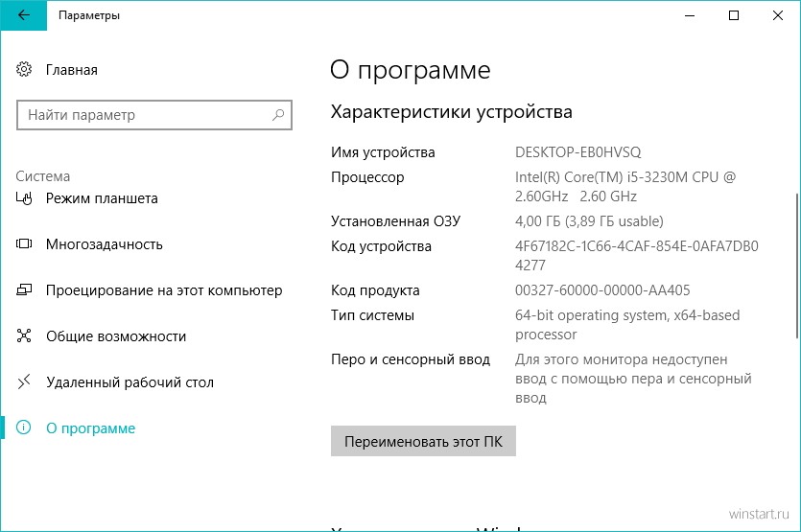Select the Режим планшета tablet icon

click(24, 198)
